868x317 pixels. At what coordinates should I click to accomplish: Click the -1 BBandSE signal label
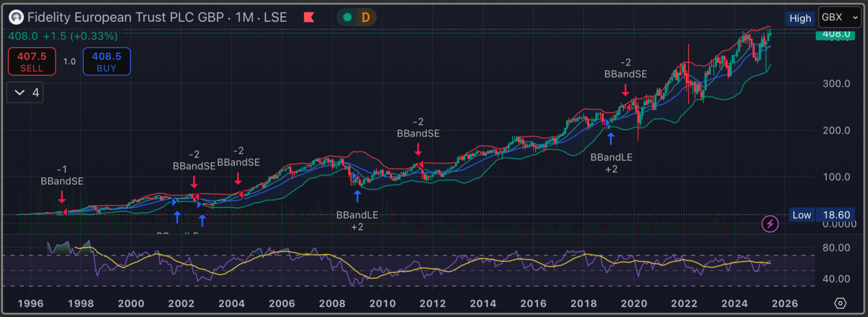pyautogui.click(x=62, y=175)
